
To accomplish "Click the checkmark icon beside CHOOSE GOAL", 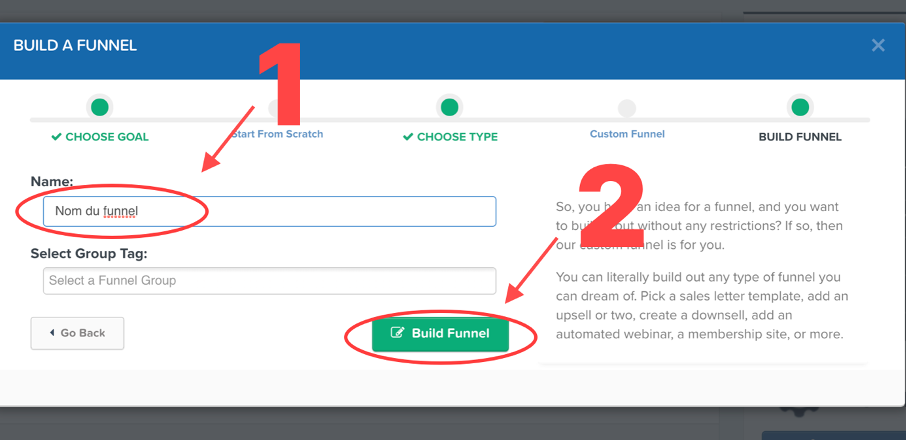I will 57,137.
